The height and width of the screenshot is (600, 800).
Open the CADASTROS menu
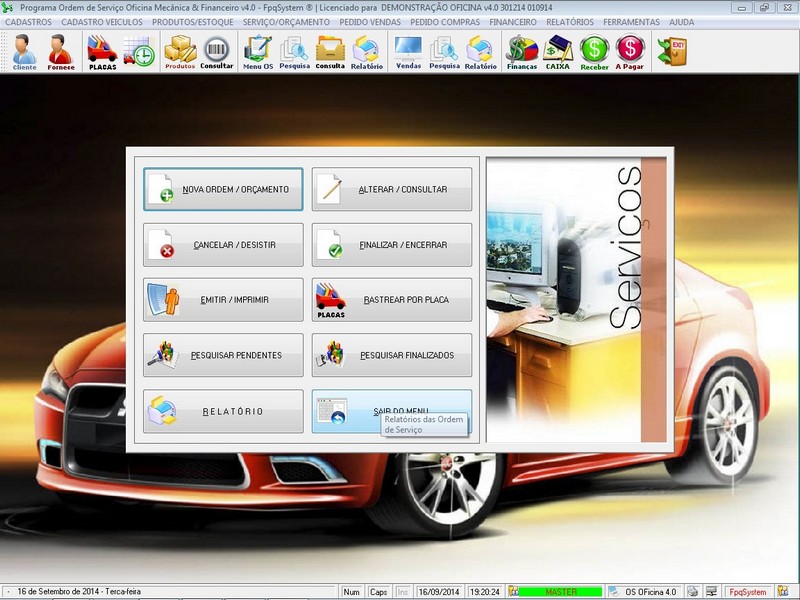coord(28,21)
